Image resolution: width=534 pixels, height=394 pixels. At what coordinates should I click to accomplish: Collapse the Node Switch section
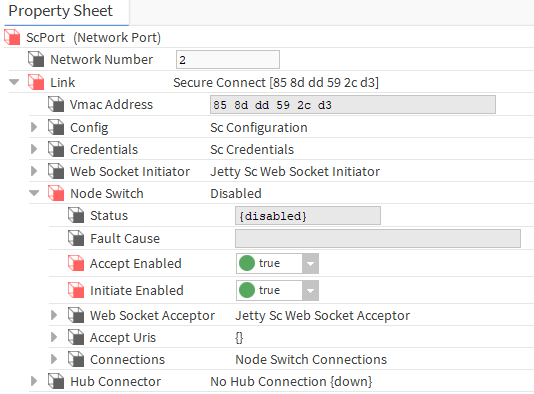coord(34,193)
